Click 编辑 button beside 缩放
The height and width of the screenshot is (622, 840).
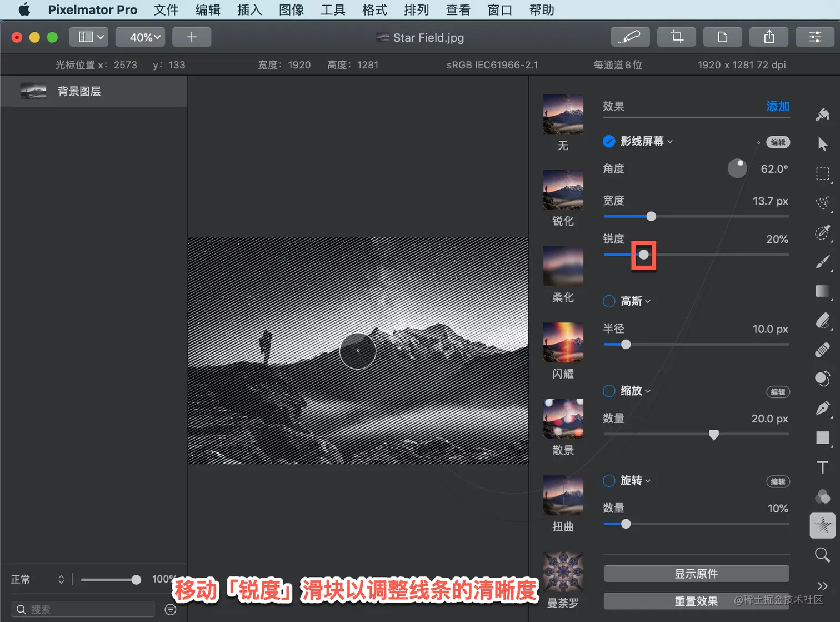click(778, 392)
